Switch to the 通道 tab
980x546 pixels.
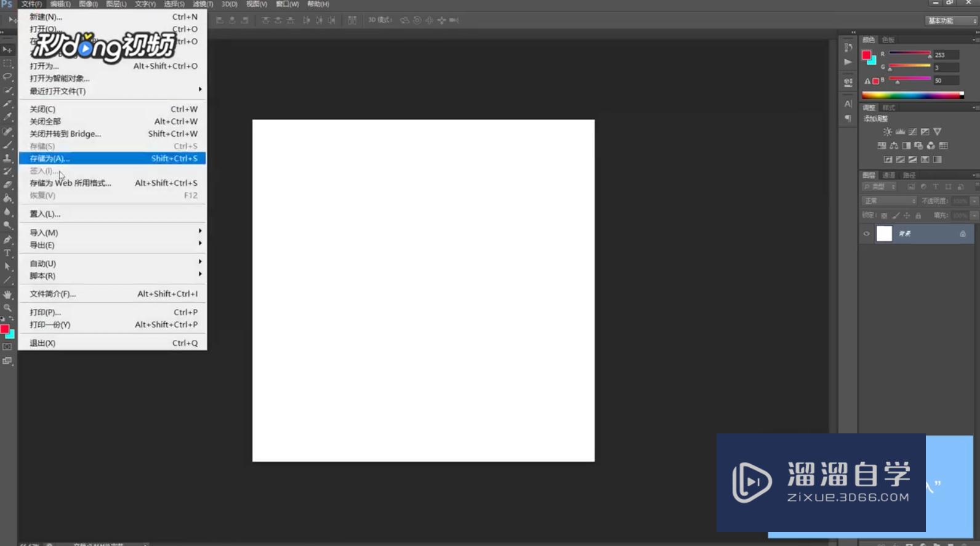pyautogui.click(x=889, y=175)
